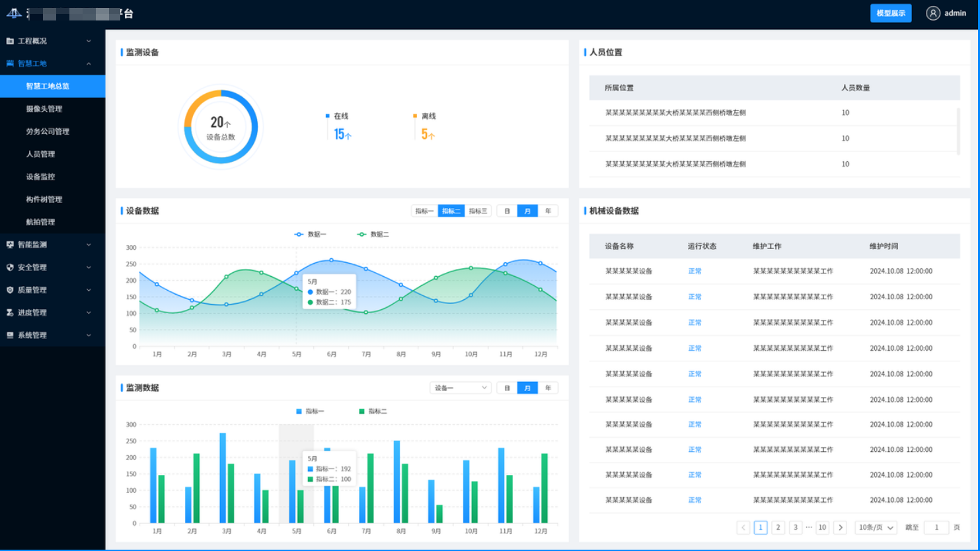This screenshot has width=980, height=551.
Task: Click the 质量管理 badge icon in sidebar
Action: (x=10, y=290)
